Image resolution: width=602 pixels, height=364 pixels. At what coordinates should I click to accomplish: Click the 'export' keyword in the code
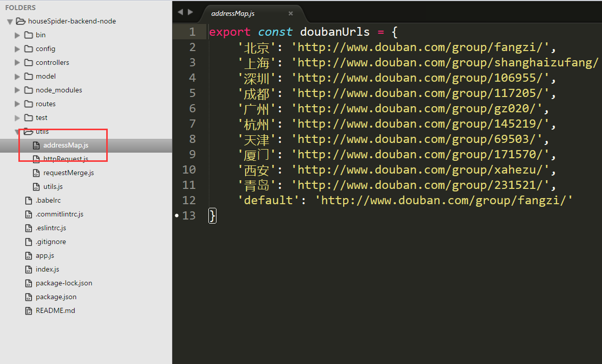coord(230,32)
